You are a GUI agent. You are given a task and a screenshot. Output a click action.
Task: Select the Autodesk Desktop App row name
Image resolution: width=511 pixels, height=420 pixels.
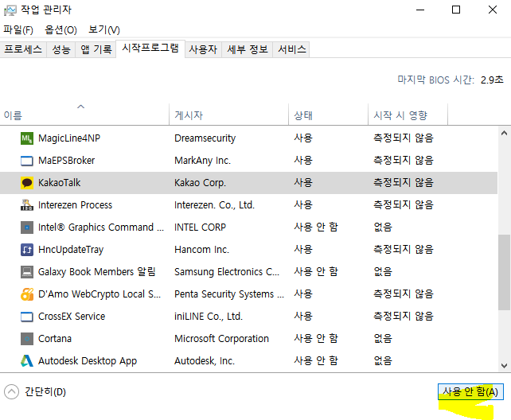(x=88, y=361)
